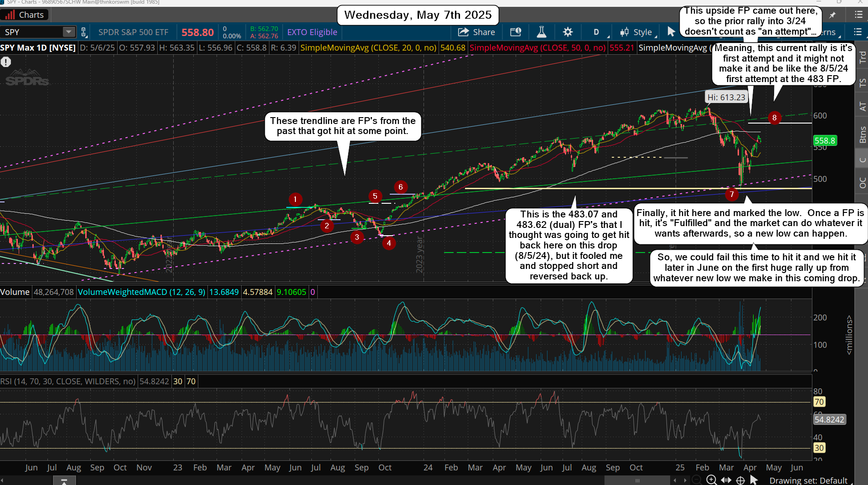Open the Style dropdown menu
This screenshot has height=485, width=868.
[638, 32]
